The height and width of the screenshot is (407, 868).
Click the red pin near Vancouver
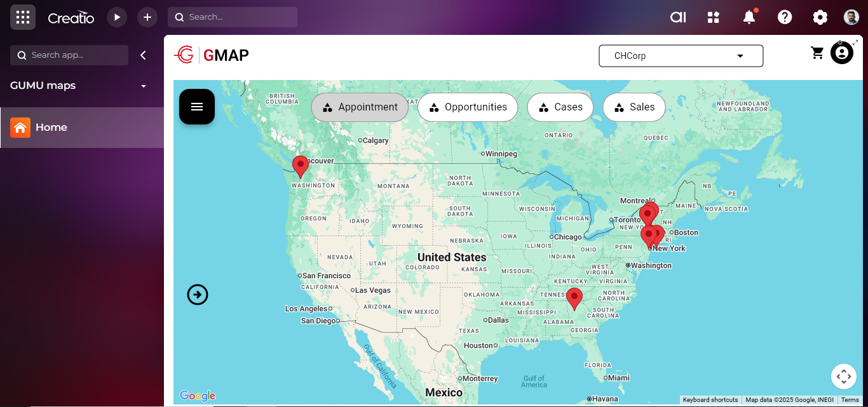pyautogui.click(x=300, y=166)
